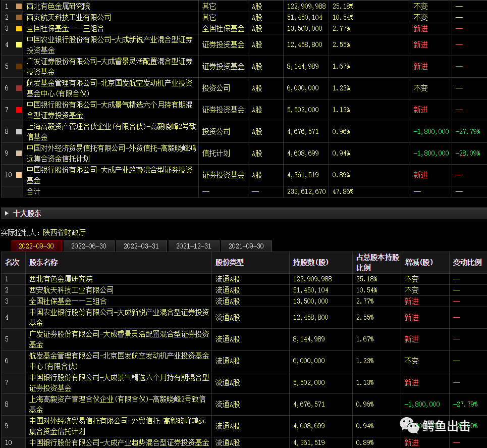Click -1,800,000 in upper table row 9
This screenshot has width=487, height=448.
click(x=431, y=153)
